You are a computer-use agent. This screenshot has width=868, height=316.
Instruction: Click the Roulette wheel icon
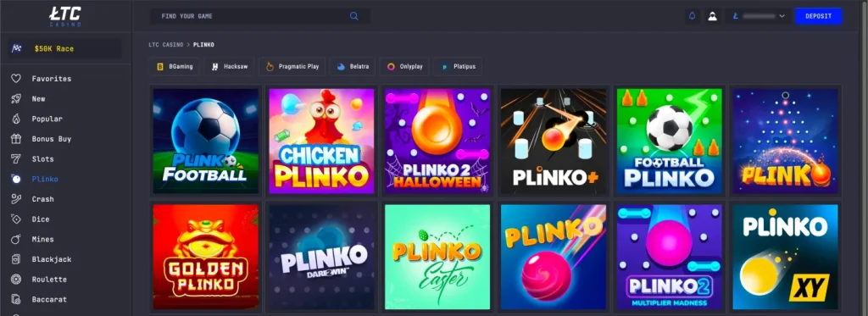click(x=16, y=280)
